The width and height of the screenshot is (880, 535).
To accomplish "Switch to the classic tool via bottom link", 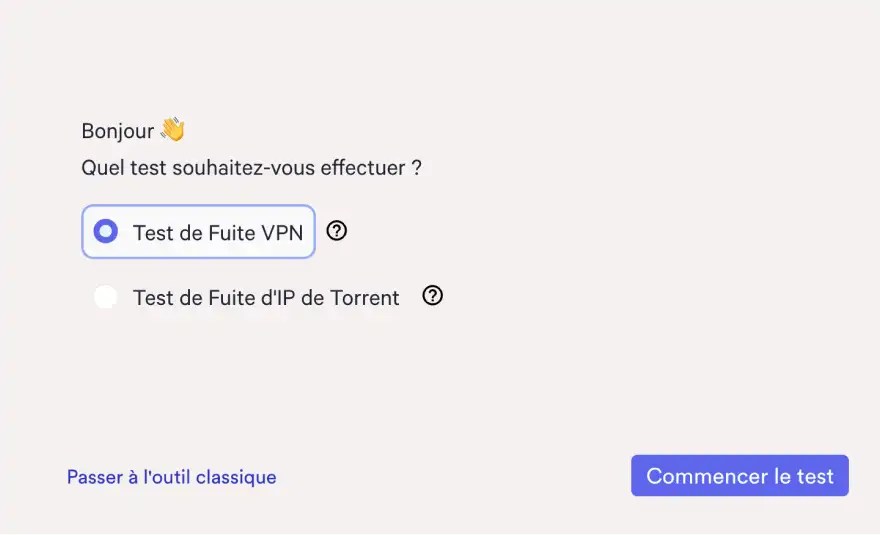I will 171,477.
